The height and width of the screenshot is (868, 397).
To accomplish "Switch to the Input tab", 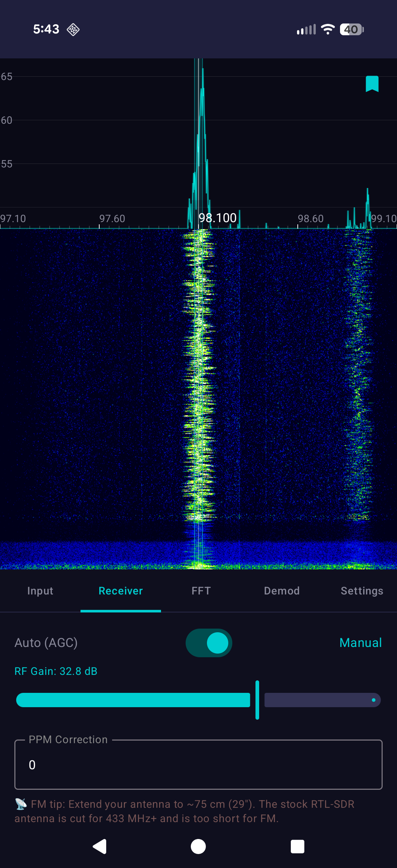I will pyautogui.click(x=40, y=591).
